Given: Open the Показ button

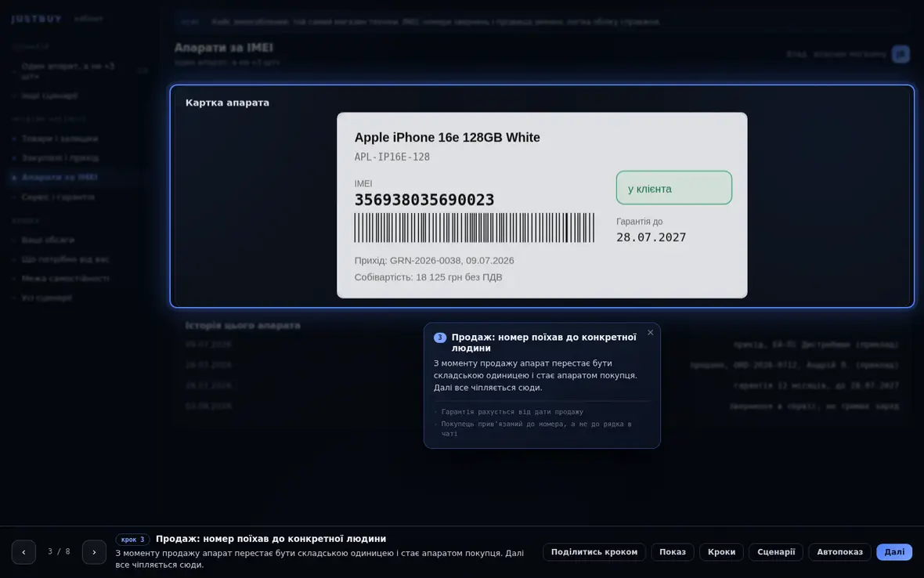Looking at the screenshot, I should point(673,552).
